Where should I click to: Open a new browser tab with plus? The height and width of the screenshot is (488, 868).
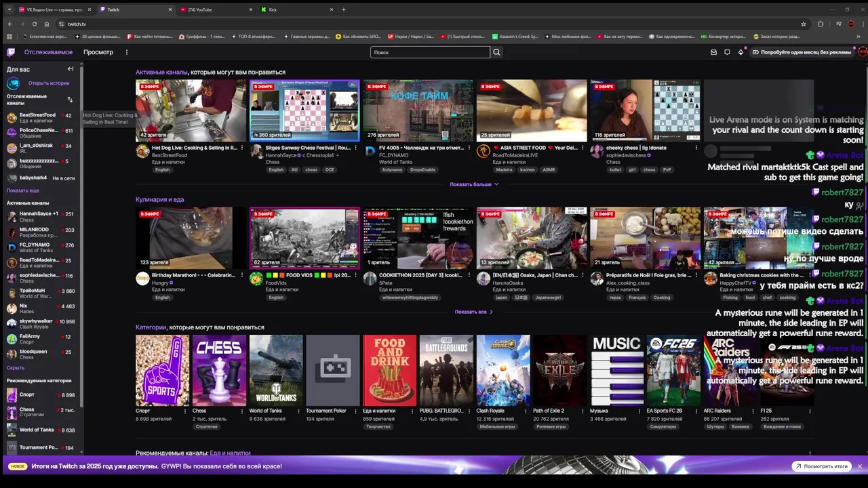pos(344,9)
